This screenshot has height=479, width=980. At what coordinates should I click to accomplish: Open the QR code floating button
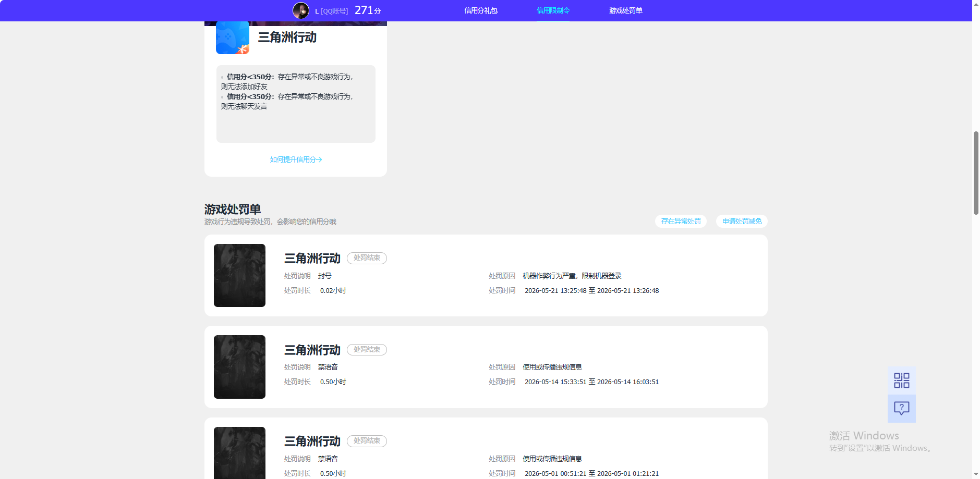coord(901,380)
